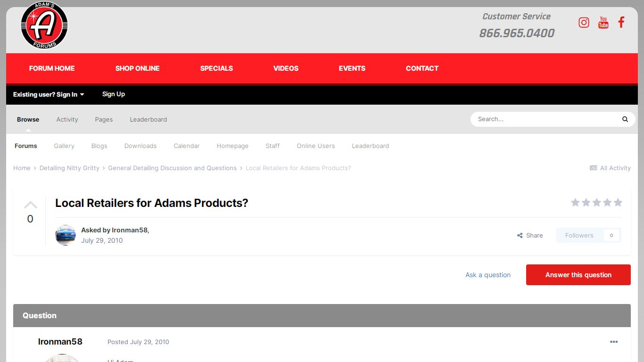Viewport: 644px width, 362px height.
Task: Open VIDEOS menu item
Action: pyautogui.click(x=286, y=68)
